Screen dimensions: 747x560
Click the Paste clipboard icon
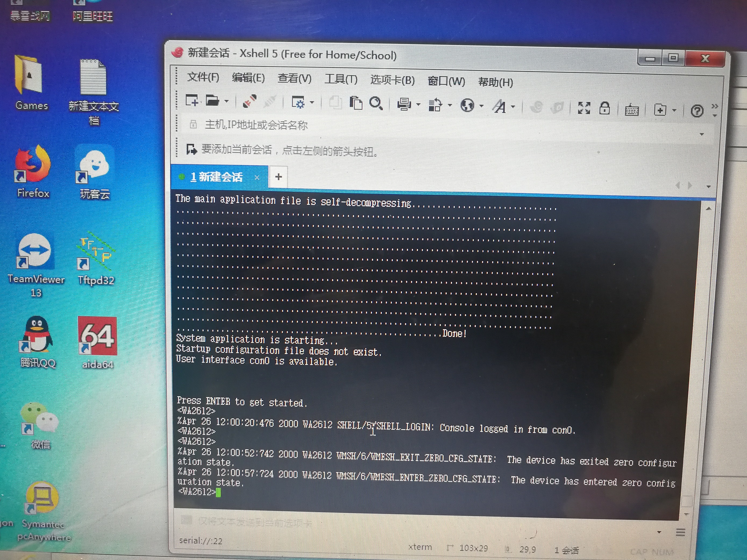(x=356, y=103)
